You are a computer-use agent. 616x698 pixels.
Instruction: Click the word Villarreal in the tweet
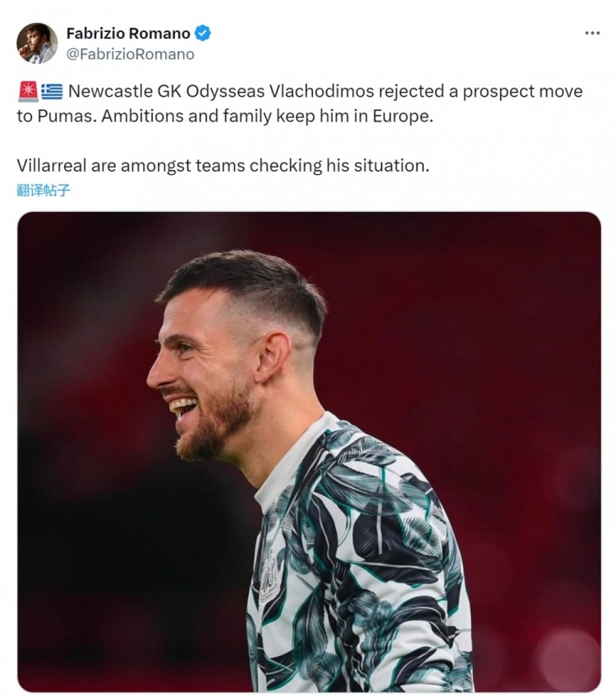tap(52, 165)
